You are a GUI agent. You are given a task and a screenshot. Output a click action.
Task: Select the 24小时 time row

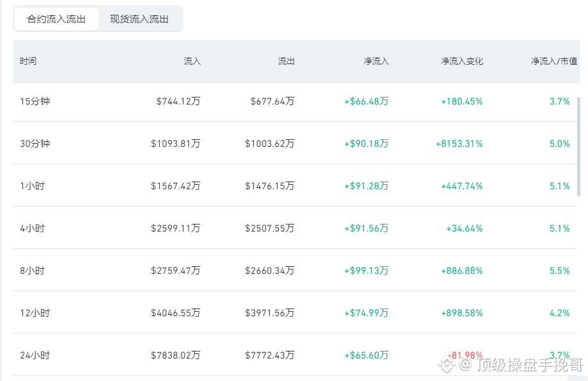coord(295,355)
